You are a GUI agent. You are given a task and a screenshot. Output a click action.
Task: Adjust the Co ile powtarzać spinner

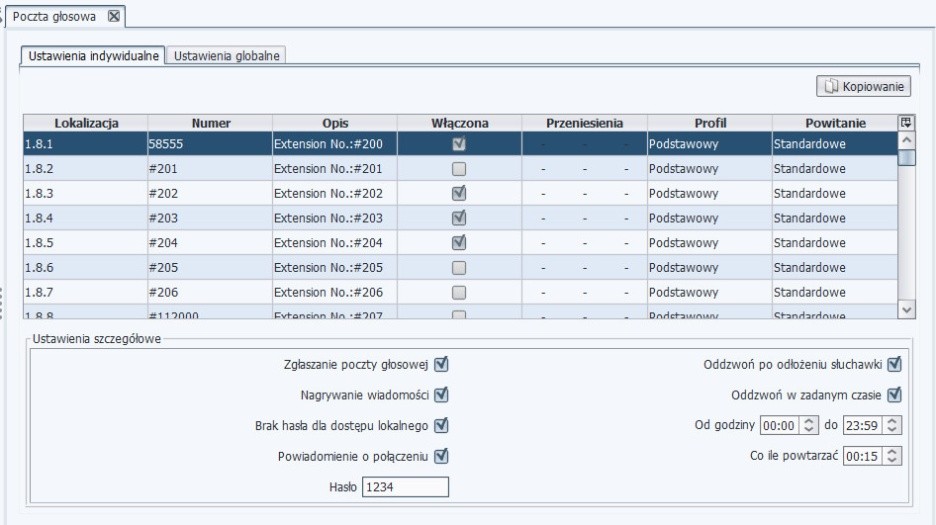892,456
